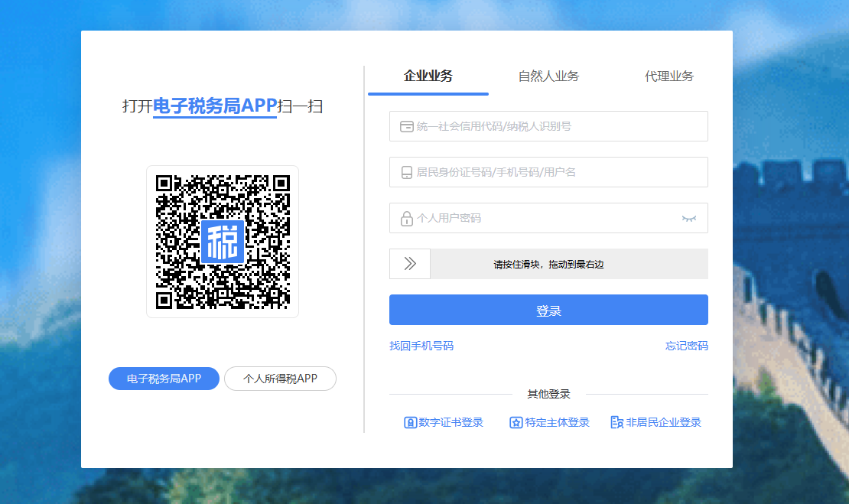Click the 税 logo inside the QR code
Screen dimensions: 849x504
223,242
